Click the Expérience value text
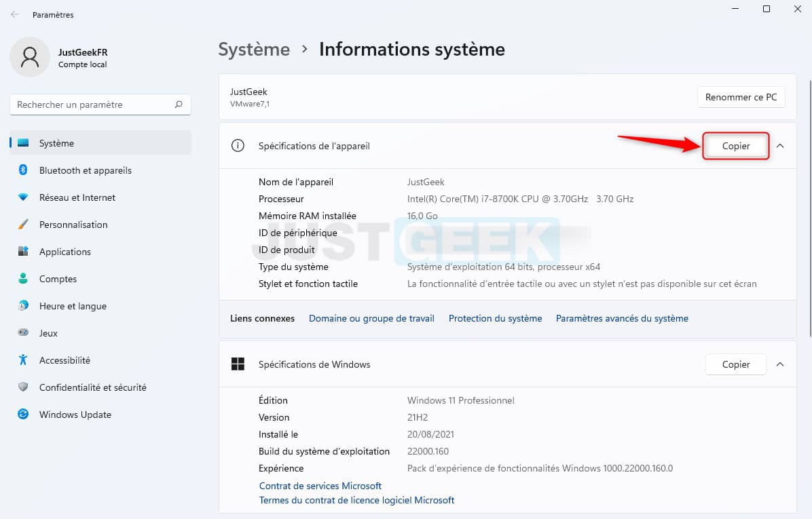Viewport: 812px width, 519px height. click(540, 468)
